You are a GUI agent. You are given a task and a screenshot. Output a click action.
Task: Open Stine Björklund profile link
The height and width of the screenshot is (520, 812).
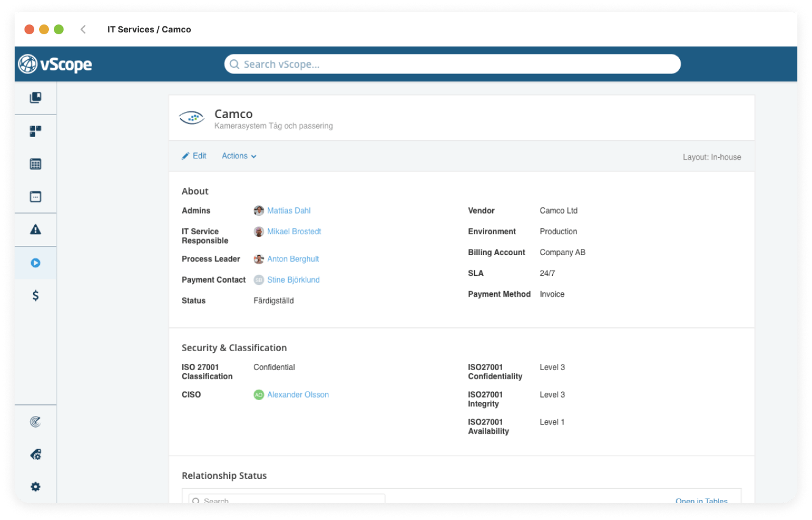coord(293,280)
